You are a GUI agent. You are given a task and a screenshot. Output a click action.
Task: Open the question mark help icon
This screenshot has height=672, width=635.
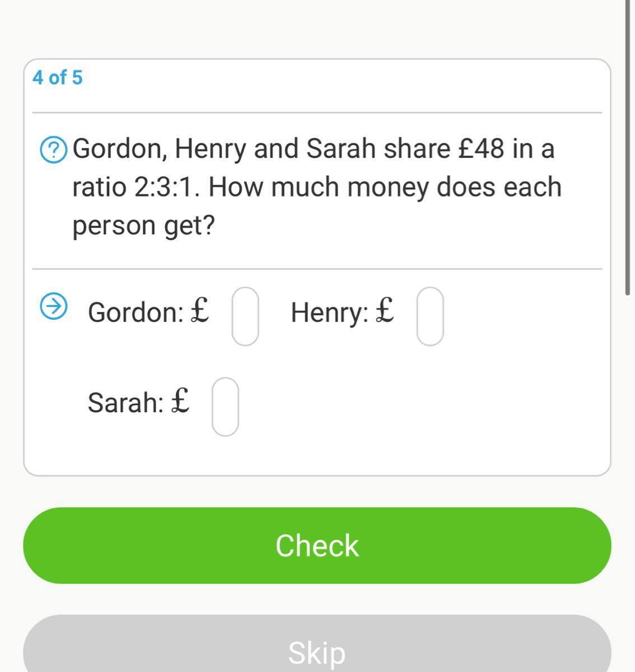coord(54,150)
